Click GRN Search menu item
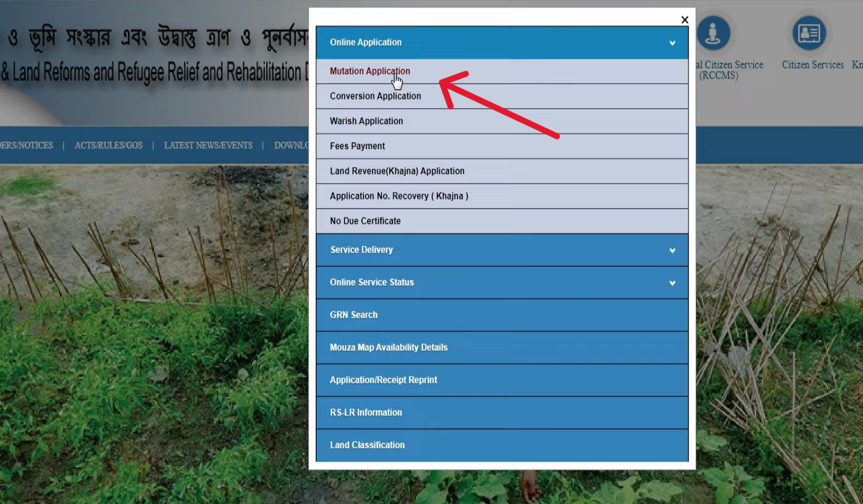The height and width of the screenshot is (504, 863). click(353, 315)
